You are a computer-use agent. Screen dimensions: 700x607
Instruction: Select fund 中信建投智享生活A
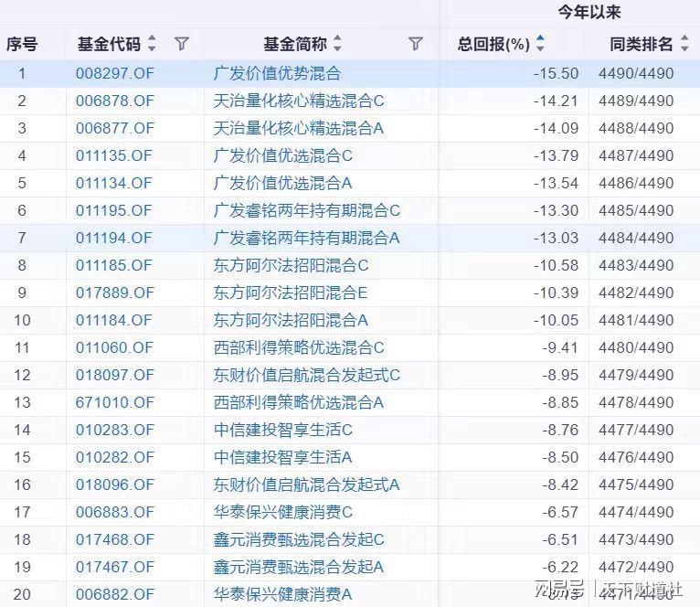pos(282,457)
